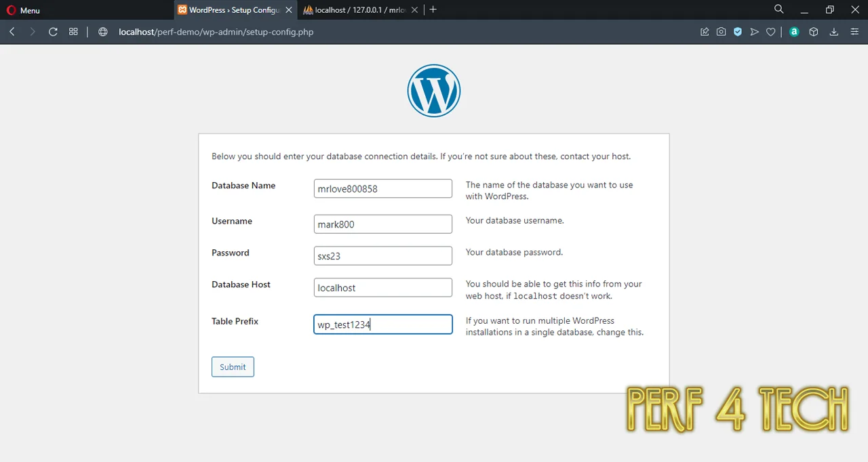Click the Database Host label

(x=241, y=285)
